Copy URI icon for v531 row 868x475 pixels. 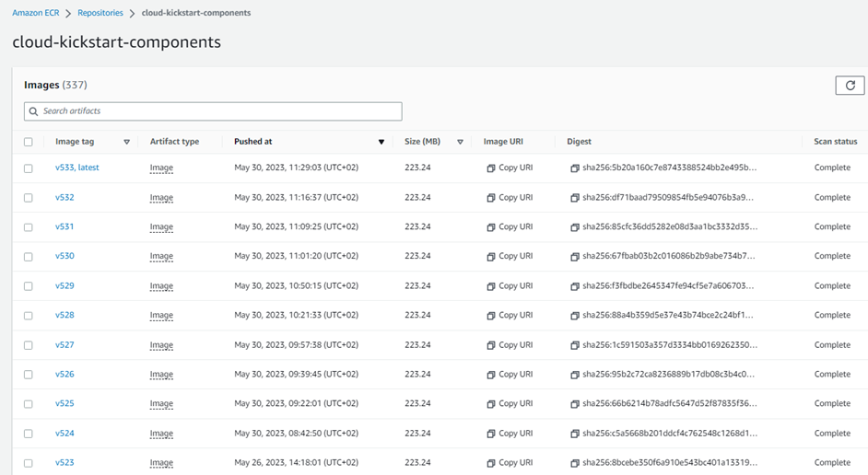pos(490,227)
